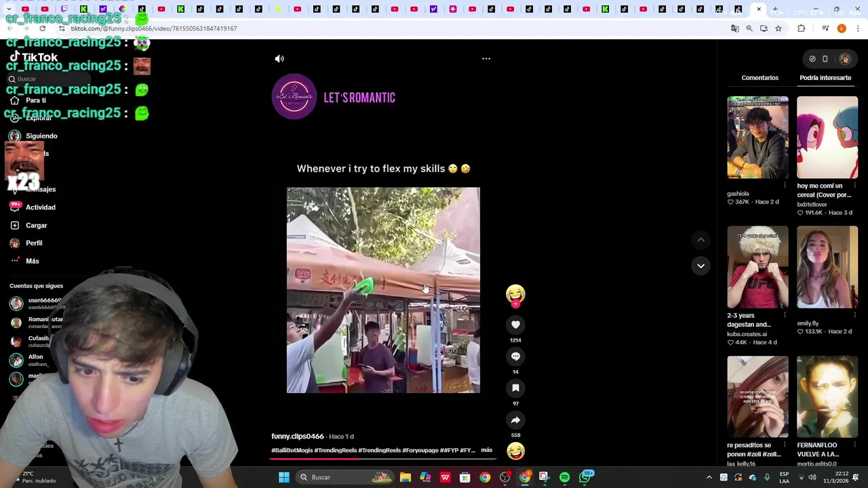Open the creator's laughing emoji avatar
This screenshot has height=488, width=868.
(515, 294)
